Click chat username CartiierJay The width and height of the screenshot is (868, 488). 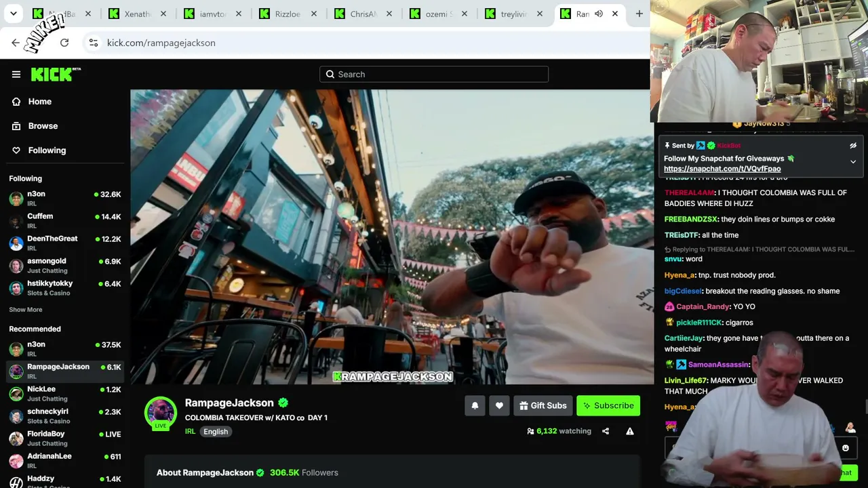(x=684, y=338)
